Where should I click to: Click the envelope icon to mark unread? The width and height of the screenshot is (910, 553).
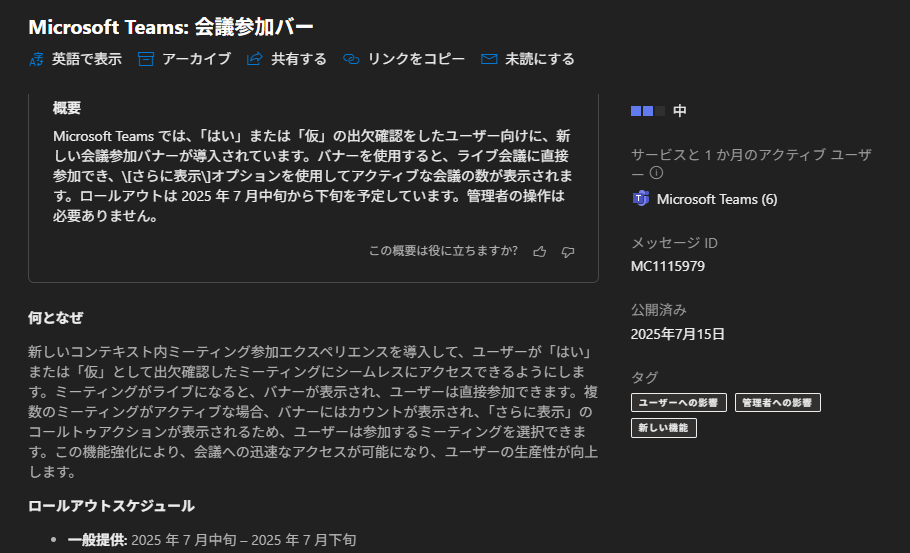[489, 59]
